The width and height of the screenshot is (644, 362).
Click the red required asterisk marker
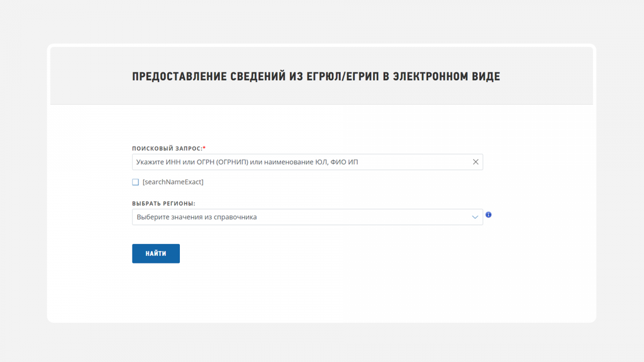[x=204, y=148]
